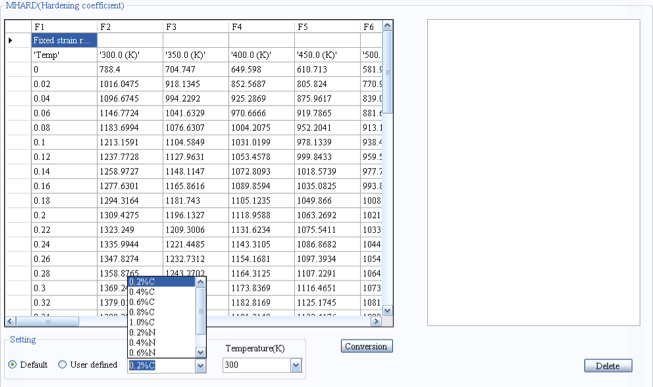Select the cell with value 704.747
The image size is (653, 387).
tap(196, 70)
